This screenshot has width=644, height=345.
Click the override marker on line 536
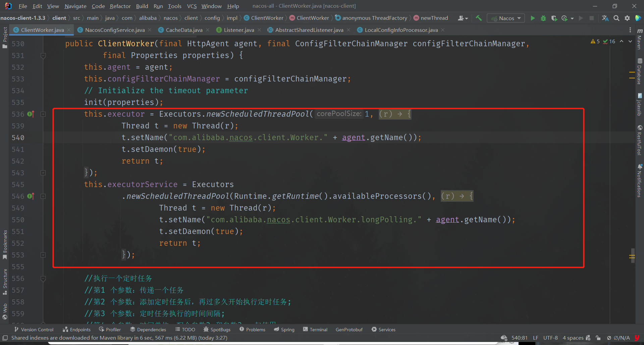pyautogui.click(x=31, y=114)
